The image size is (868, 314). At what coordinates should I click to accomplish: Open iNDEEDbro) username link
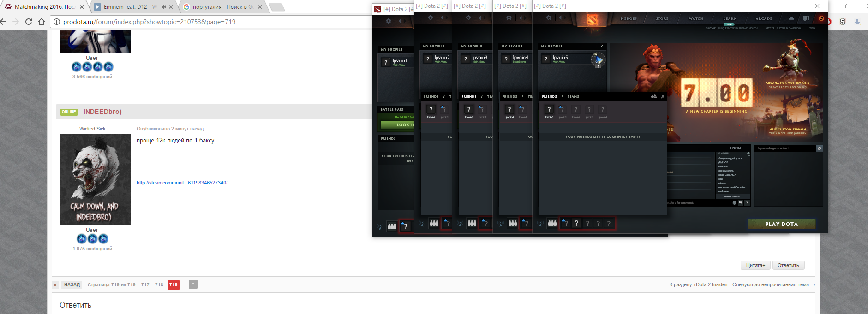click(102, 112)
